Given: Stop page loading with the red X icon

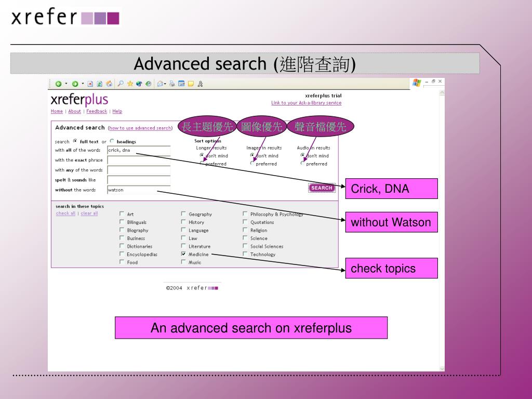Looking at the screenshot, I should click(x=90, y=84).
